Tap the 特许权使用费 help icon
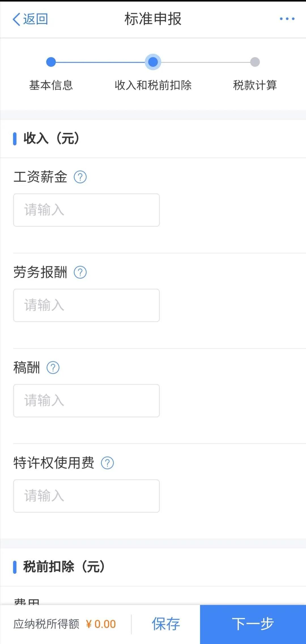 click(x=107, y=463)
